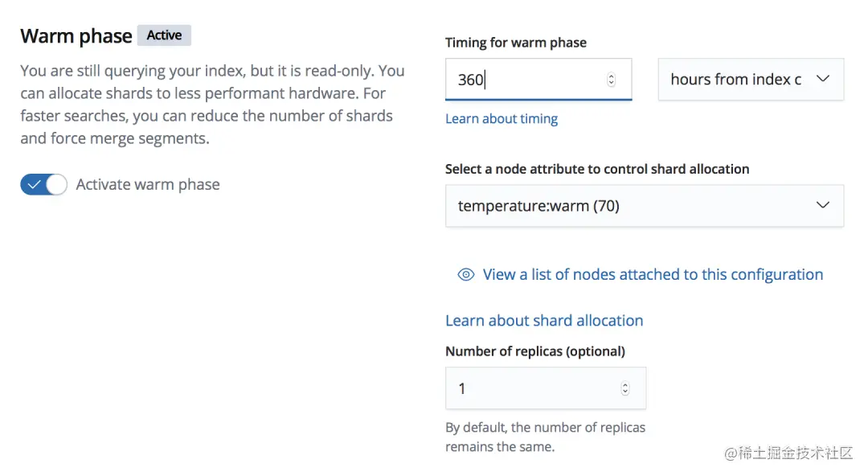Image resolution: width=868 pixels, height=476 pixels.
Task: Click the chevron on the node attribute selector
Action: click(822, 206)
